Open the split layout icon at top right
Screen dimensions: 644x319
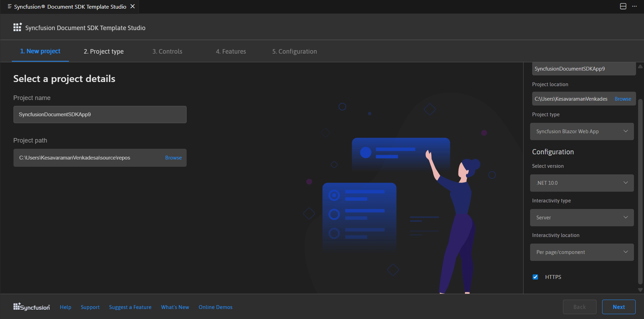623,6
